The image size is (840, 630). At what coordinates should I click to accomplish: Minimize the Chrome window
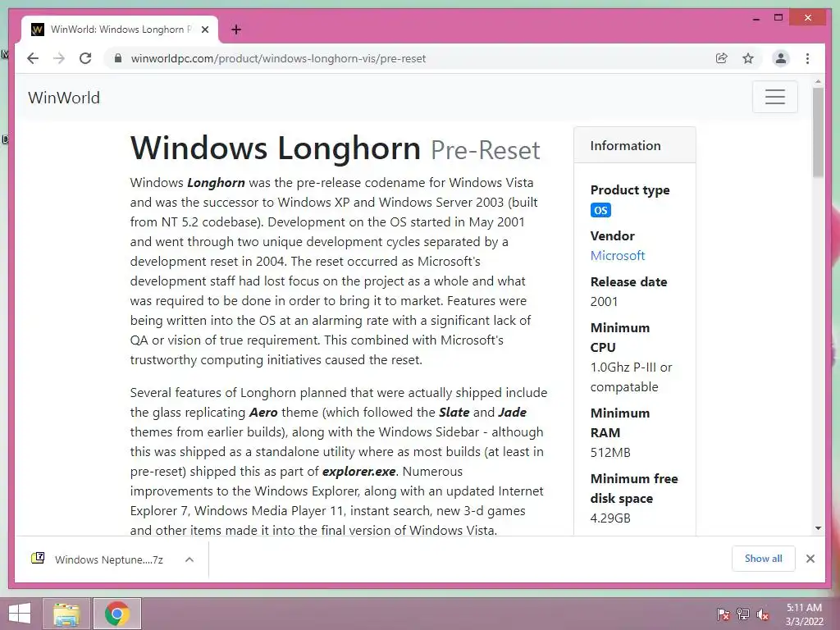(x=756, y=18)
